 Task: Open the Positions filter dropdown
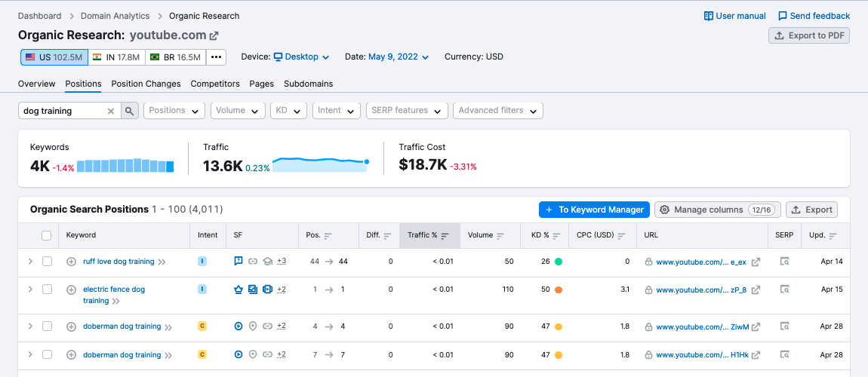pyautogui.click(x=174, y=111)
